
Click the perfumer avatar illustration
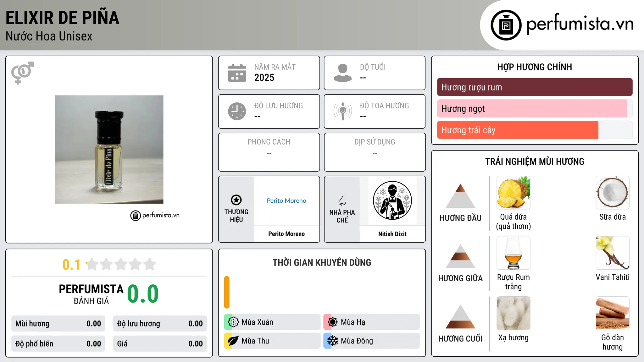coord(392,200)
